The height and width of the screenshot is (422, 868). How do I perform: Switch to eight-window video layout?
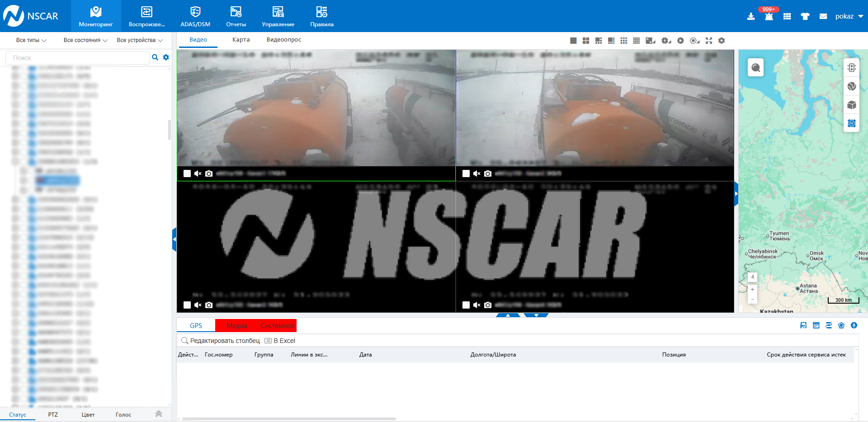(x=611, y=41)
